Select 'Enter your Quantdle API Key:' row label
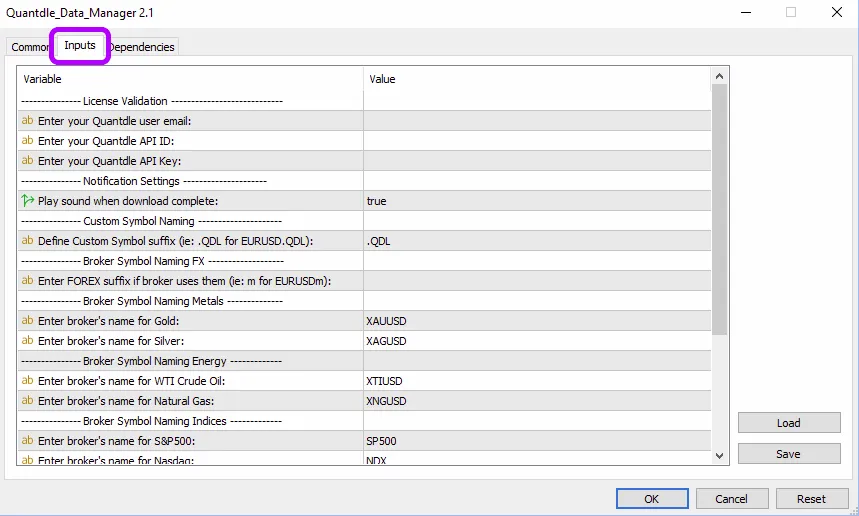This screenshot has height=516, width=859. 110,161
